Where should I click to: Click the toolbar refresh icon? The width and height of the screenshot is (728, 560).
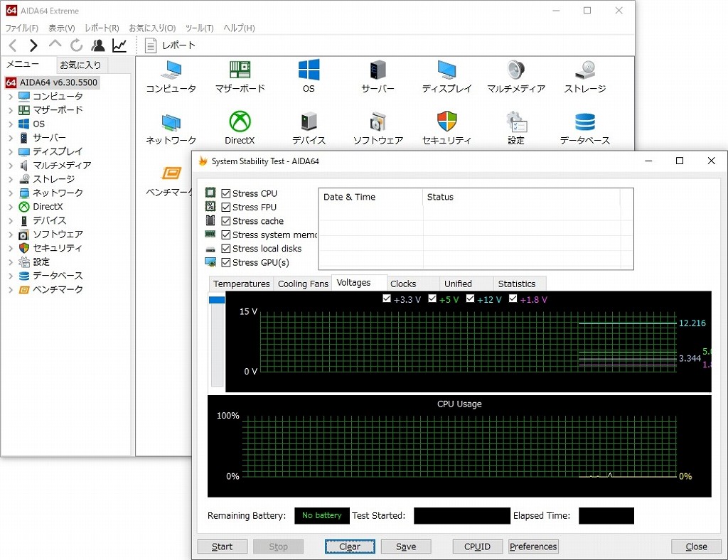tap(77, 45)
